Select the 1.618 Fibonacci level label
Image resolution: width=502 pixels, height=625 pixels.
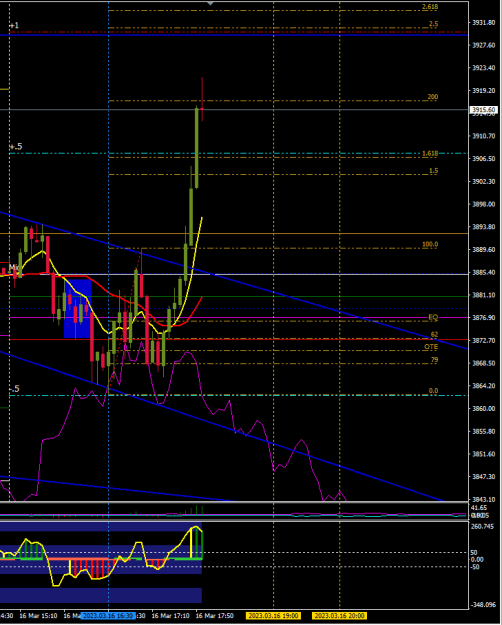coord(430,153)
